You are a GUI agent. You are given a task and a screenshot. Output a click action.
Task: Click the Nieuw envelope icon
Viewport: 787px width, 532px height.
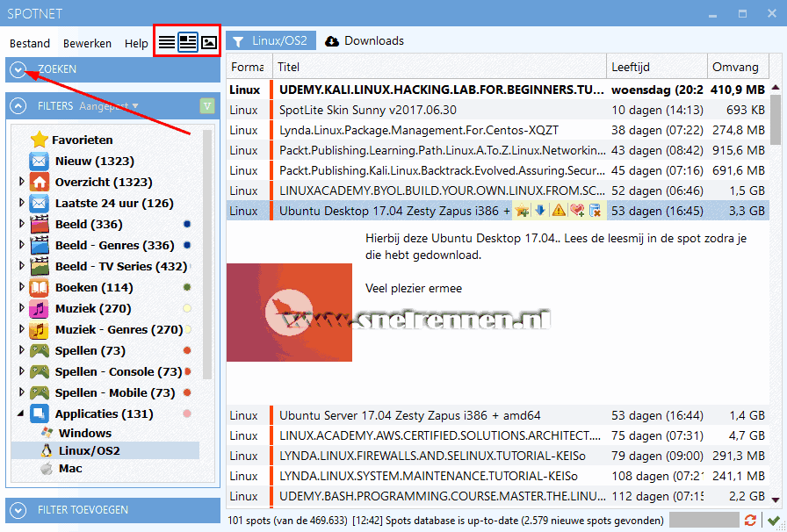pos(39,162)
